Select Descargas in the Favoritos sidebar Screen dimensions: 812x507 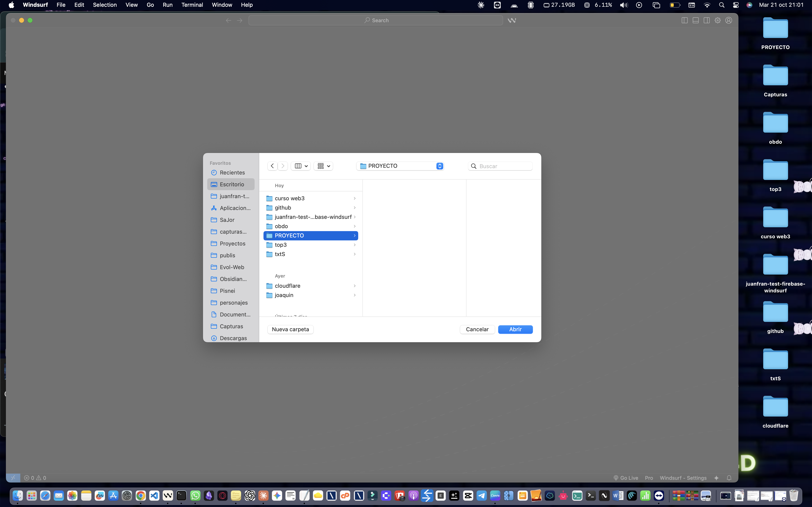coord(233,338)
